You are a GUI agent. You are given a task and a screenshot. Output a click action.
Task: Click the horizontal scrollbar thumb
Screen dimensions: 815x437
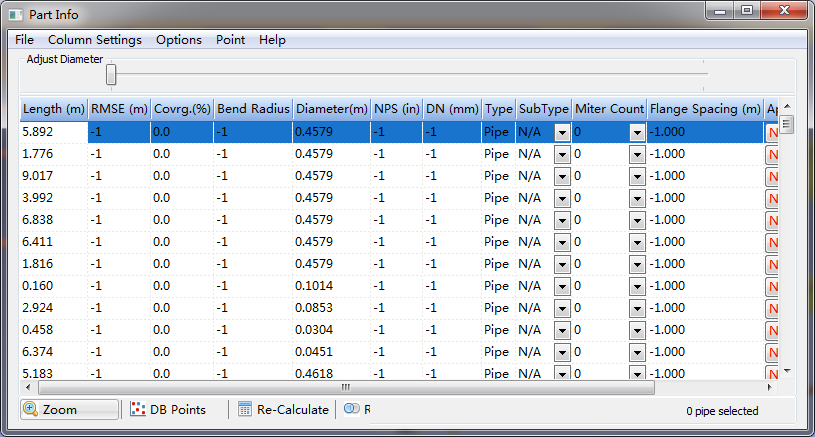(x=346, y=387)
